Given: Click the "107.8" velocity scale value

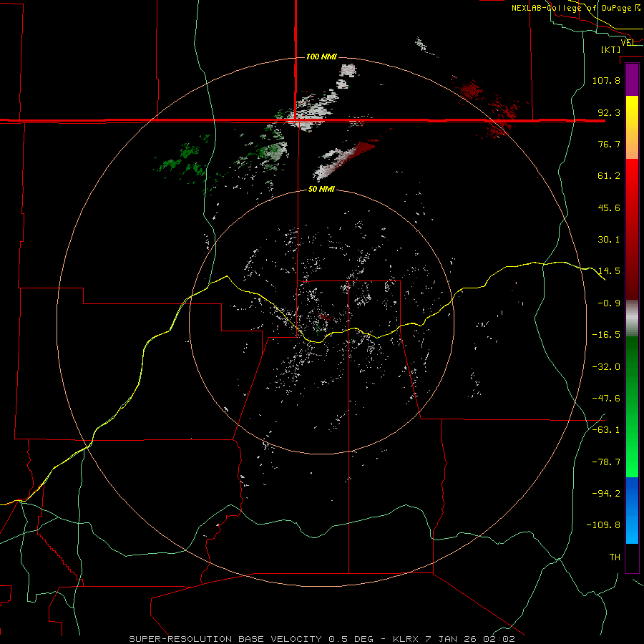Looking at the screenshot, I should point(606,80).
